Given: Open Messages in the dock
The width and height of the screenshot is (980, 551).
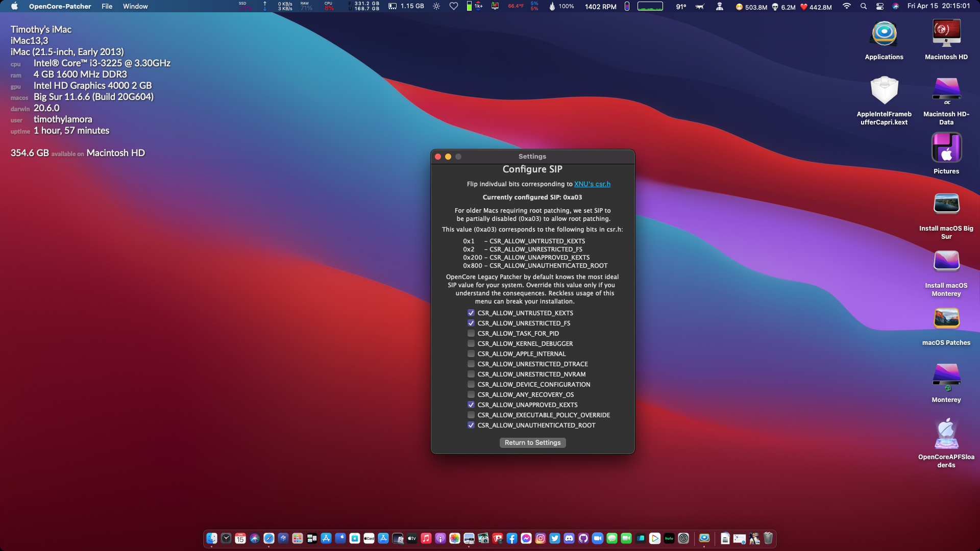Looking at the screenshot, I should [612, 538].
